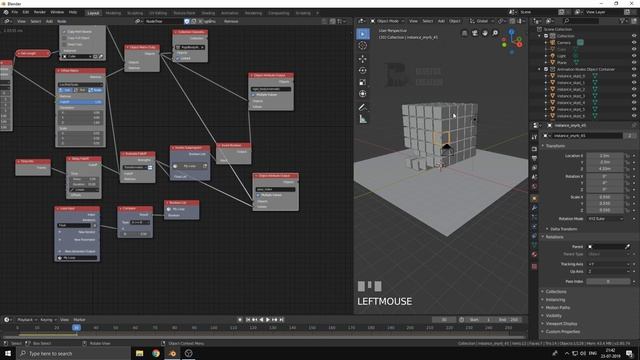
Task: Switch to the Animation workspace tab
Action: pyautogui.click(x=229, y=13)
